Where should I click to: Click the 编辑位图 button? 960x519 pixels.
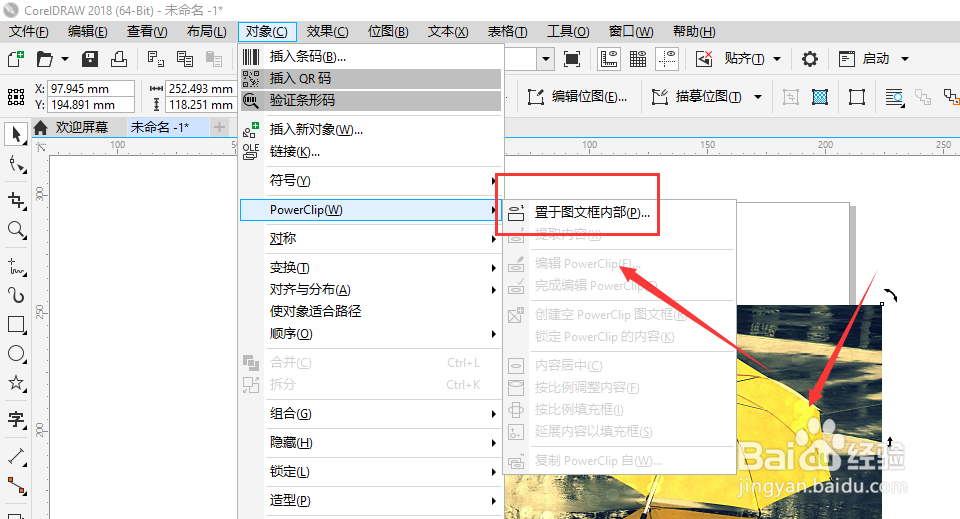tap(577, 97)
